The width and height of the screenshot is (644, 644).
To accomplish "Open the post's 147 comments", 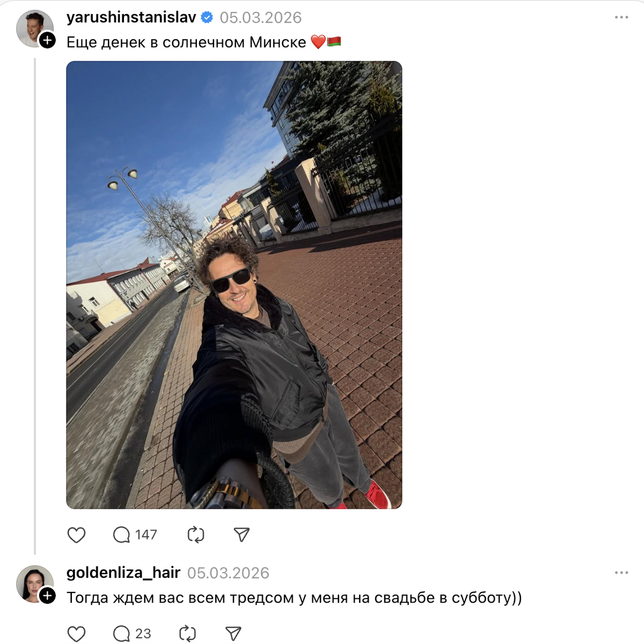I will [135, 535].
